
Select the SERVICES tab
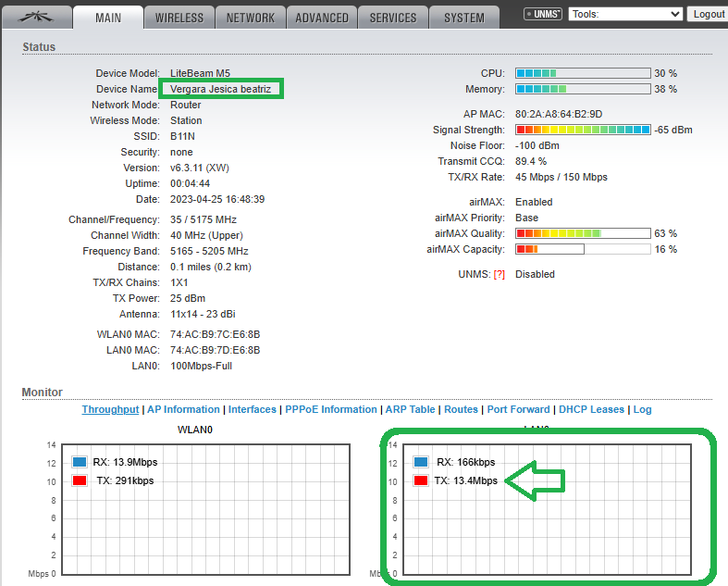(392, 18)
